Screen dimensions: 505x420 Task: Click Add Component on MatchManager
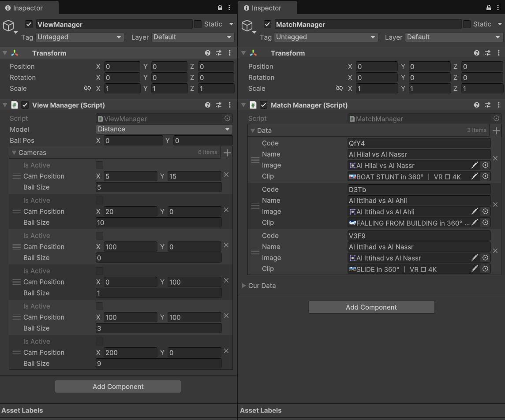[x=371, y=307]
